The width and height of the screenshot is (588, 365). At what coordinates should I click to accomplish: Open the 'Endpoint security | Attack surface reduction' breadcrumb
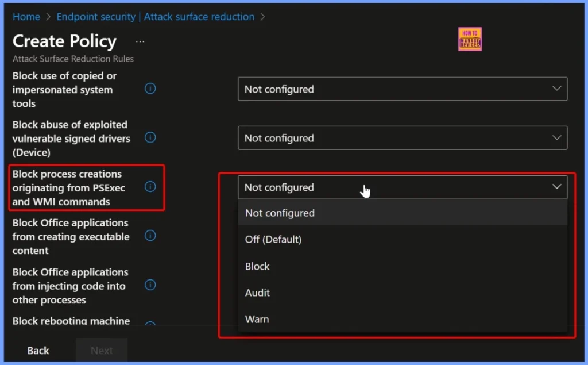[x=155, y=17]
